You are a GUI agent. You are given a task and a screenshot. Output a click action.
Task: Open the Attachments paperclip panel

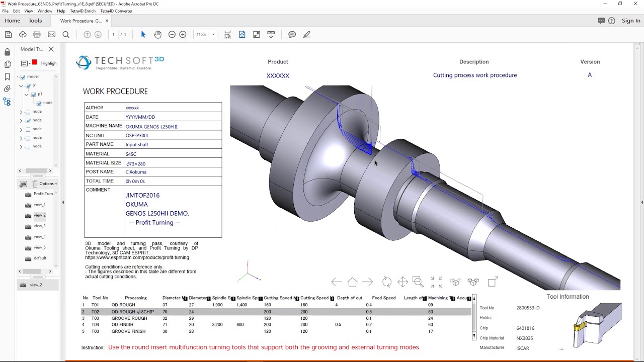pyautogui.click(x=7, y=89)
